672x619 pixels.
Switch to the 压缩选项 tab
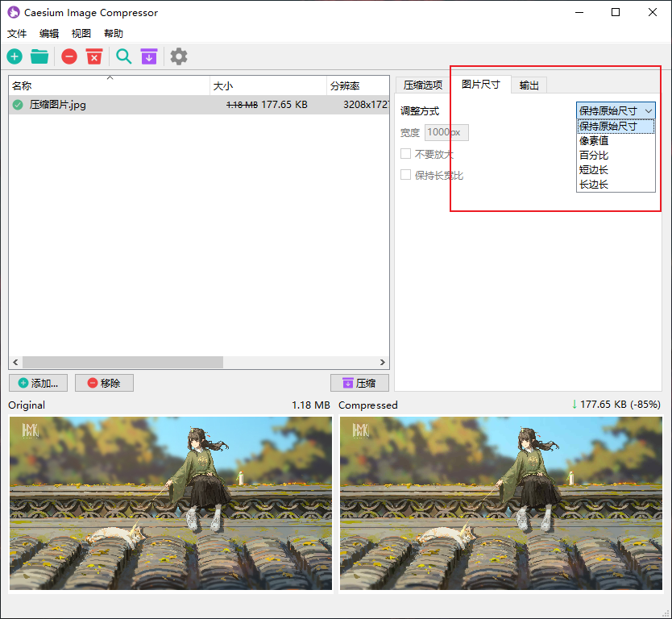422,85
